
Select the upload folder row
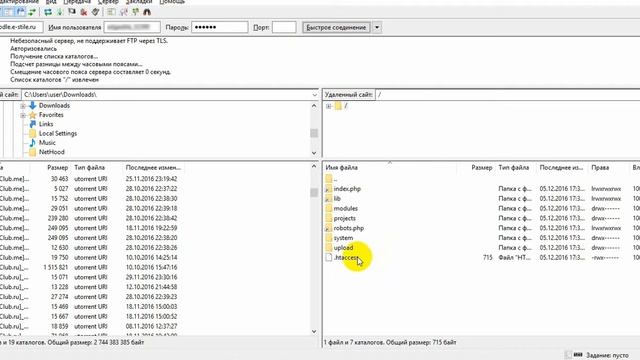[x=482, y=248]
